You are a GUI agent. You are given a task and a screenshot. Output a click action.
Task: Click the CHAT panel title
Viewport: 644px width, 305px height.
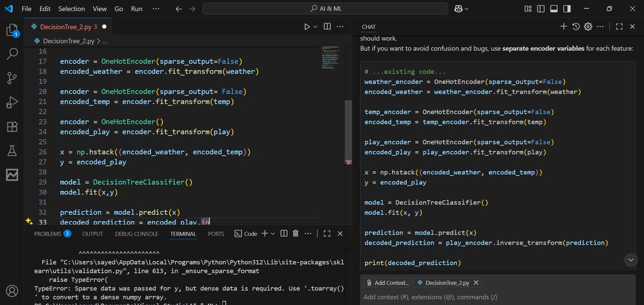click(369, 27)
